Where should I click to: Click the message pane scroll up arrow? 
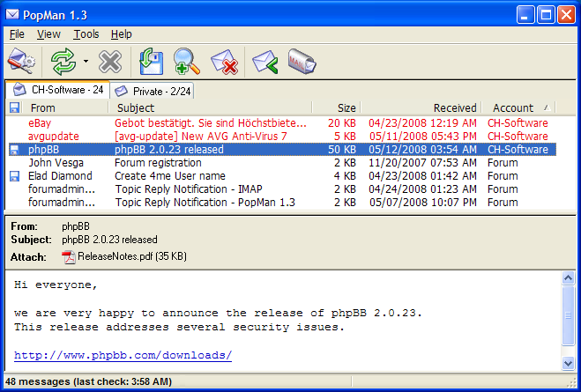(568, 277)
